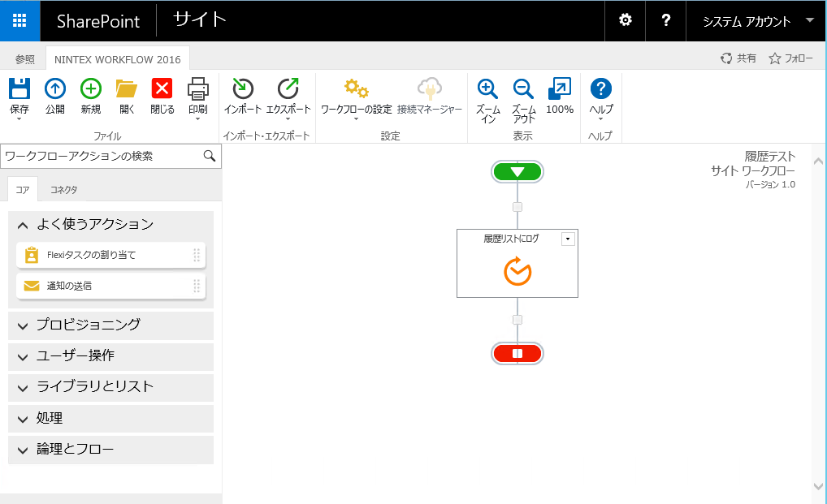The width and height of the screenshot is (827, 504).
Task: Switch to the コネクタ tab
Action: point(64,190)
